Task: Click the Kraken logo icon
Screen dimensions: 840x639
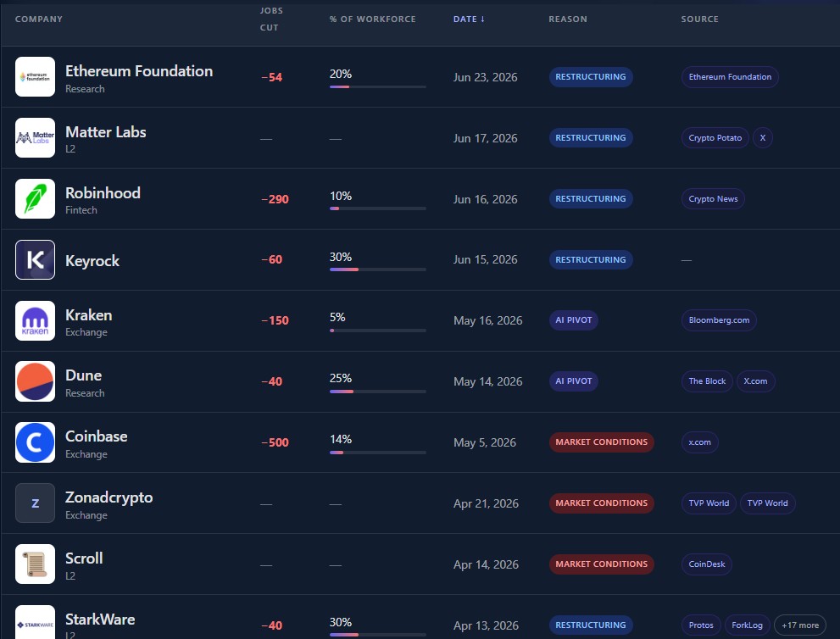Action: coord(35,321)
